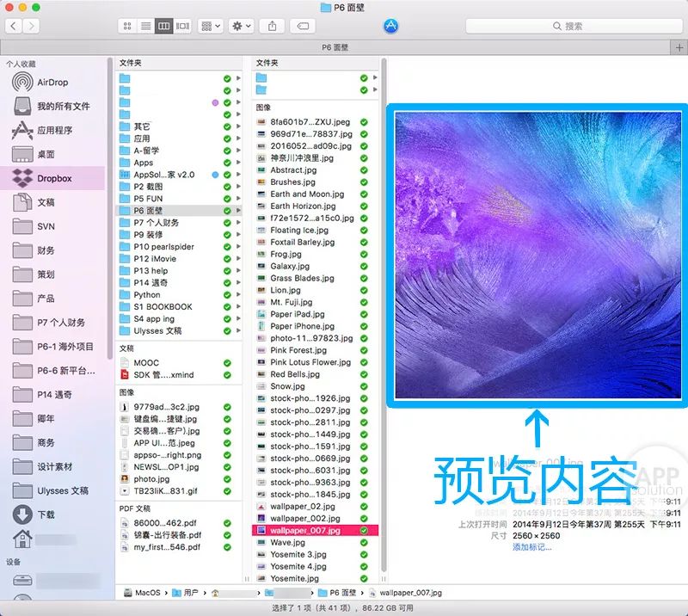Image resolution: width=688 pixels, height=616 pixels.
Task: Select AirDrop in the sidebar
Action: point(52,82)
